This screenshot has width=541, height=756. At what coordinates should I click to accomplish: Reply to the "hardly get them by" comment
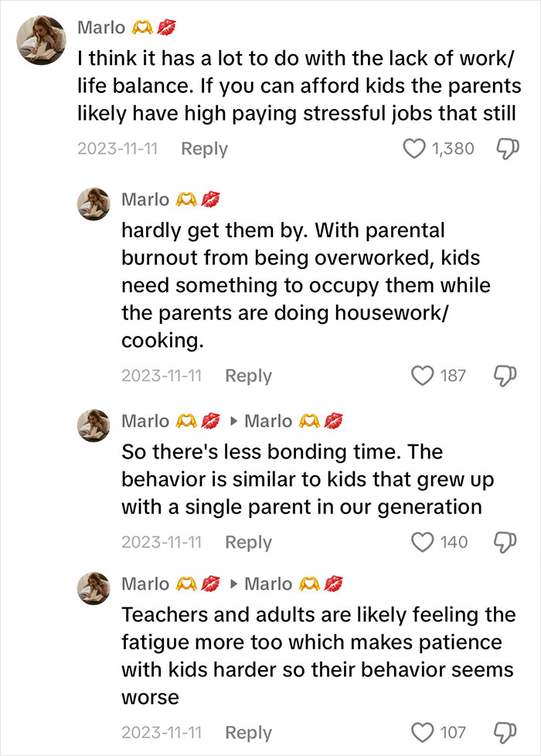[x=248, y=376]
